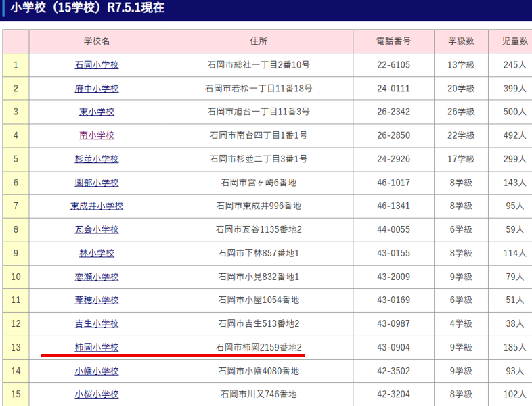Click the 学級数 column header

click(x=461, y=41)
